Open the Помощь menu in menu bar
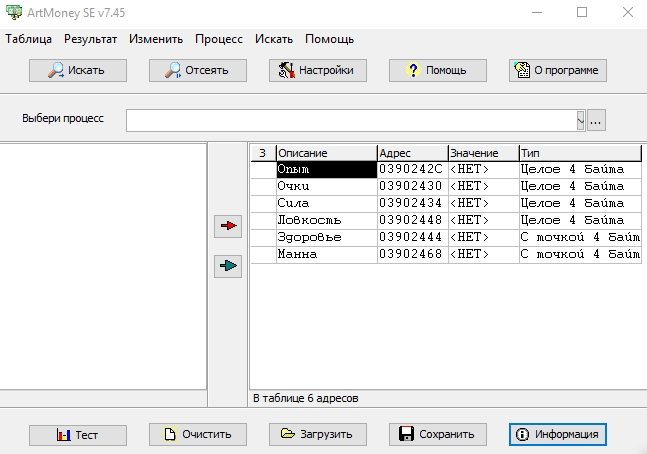Screen dimensions: 647x454 click(329, 39)
